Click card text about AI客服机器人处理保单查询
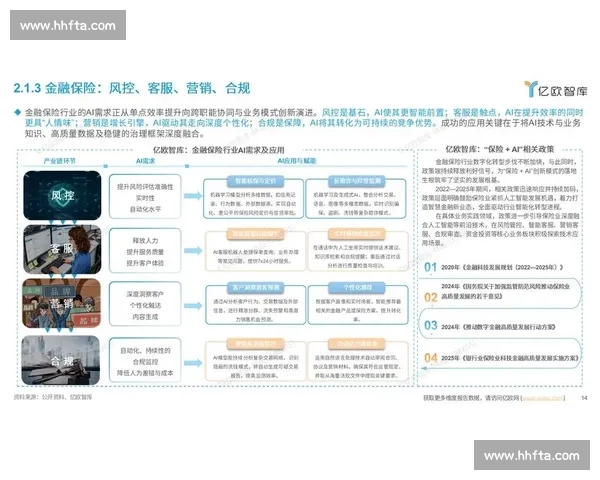Viewport: 600px width, 480px height. pyautogui.click(x=256, y=256)
